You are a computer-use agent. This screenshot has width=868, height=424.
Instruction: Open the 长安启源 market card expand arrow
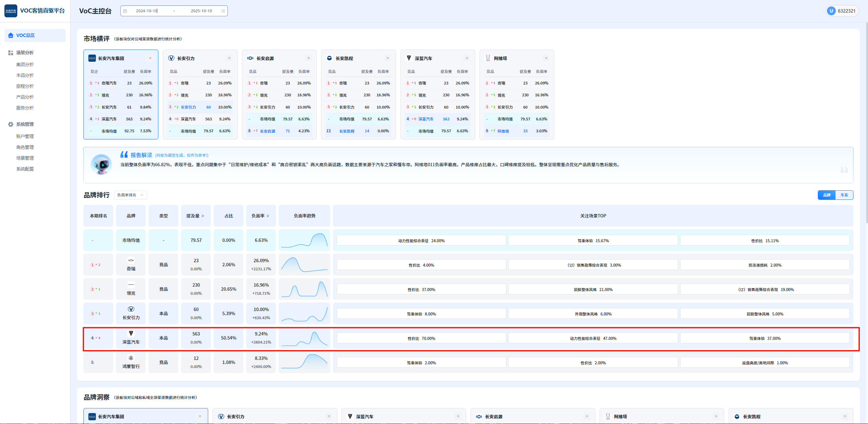click(x=308, y=58)
